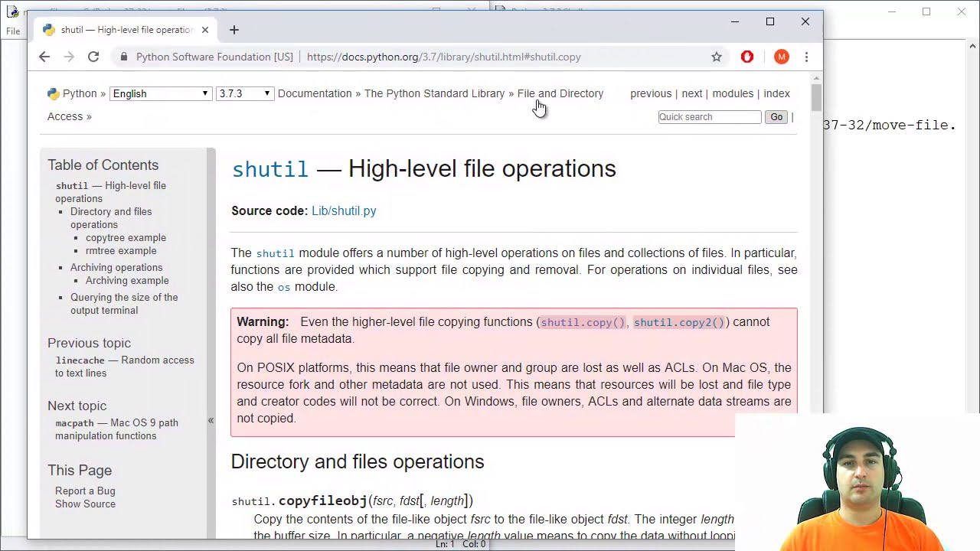
Task: Open sidebar 'rmtree example' link
Action: [x=121, y=250]
